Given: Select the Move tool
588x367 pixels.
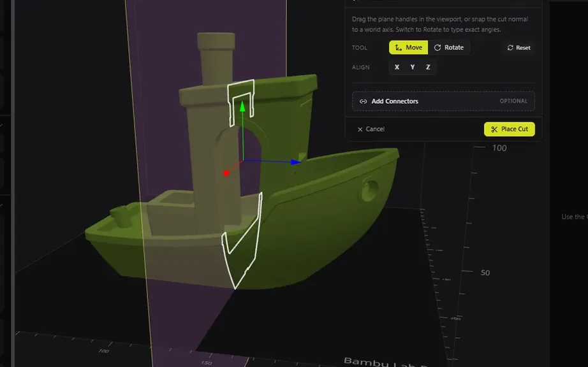Looking at the screenshot, I should click(408, 48).
